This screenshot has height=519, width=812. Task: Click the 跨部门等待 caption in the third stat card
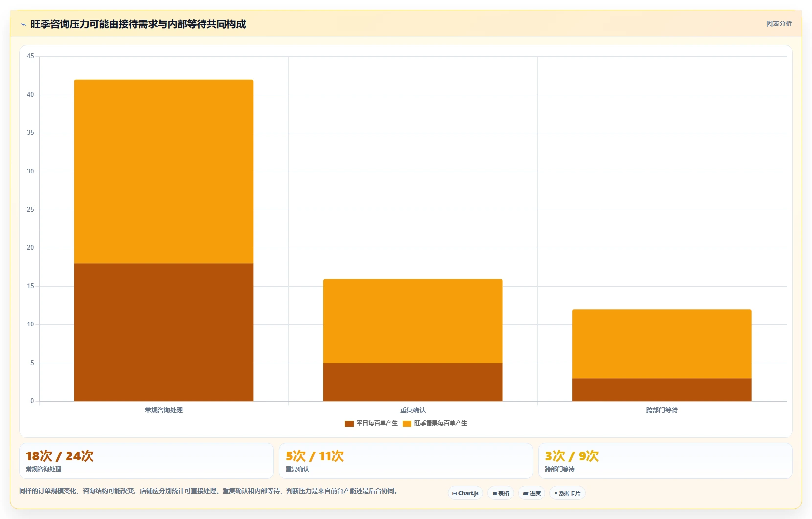click(x=560, y=469)
